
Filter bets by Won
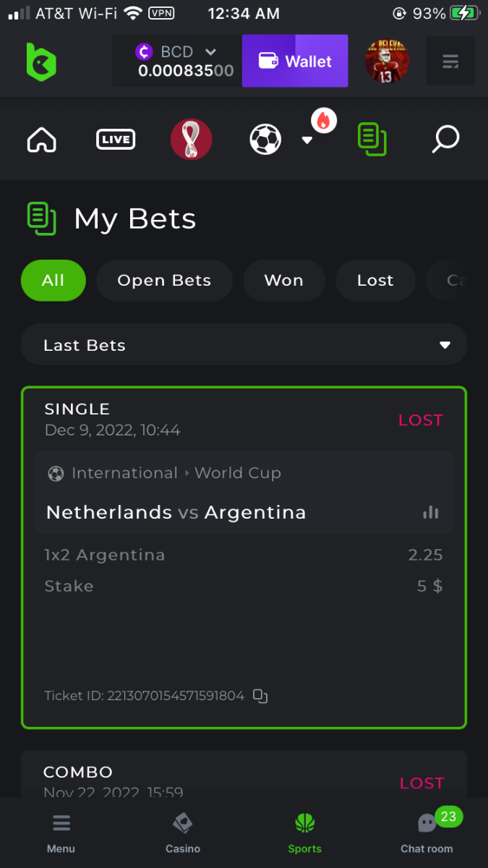point(284,281)
